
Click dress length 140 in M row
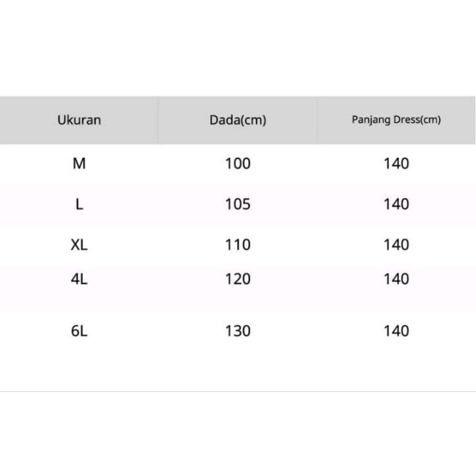(396, 164)
